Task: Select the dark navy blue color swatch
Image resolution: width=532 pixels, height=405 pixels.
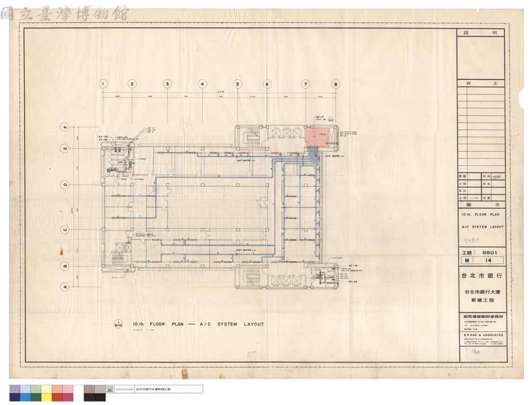Action: click(15, 397)
